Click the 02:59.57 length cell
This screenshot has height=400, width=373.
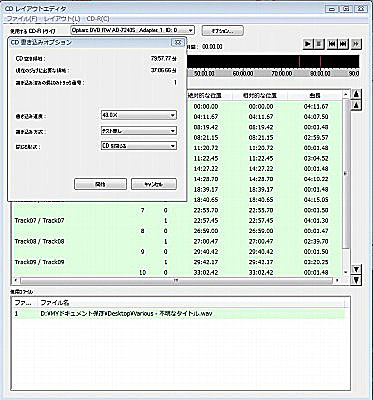point(316,138)
